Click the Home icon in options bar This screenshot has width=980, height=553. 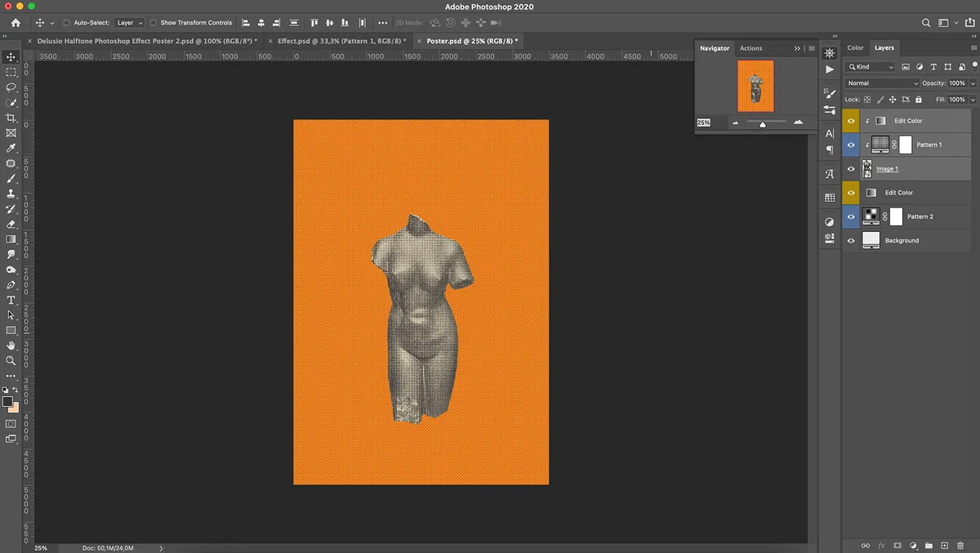point(16,23)
